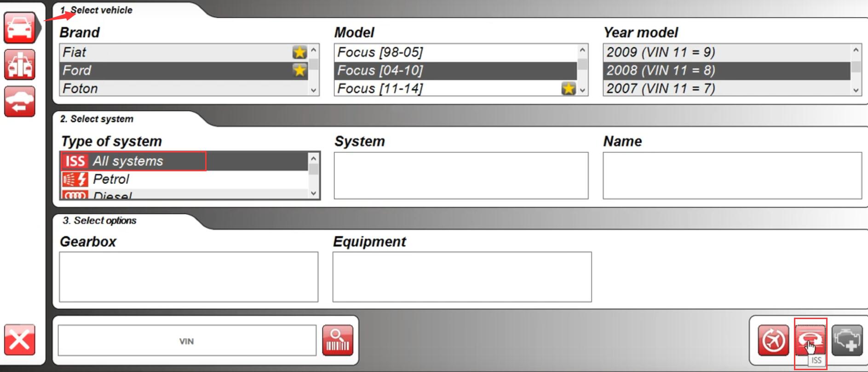The image size is (868, 372).
Task: Click the VIN input field
Action: click(187, 341)
